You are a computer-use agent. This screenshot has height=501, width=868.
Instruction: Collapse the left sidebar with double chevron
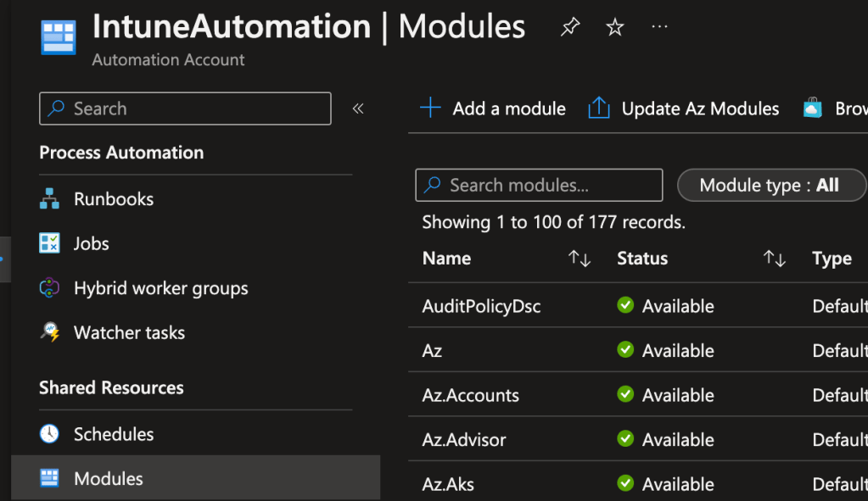(x=358, y=109)
